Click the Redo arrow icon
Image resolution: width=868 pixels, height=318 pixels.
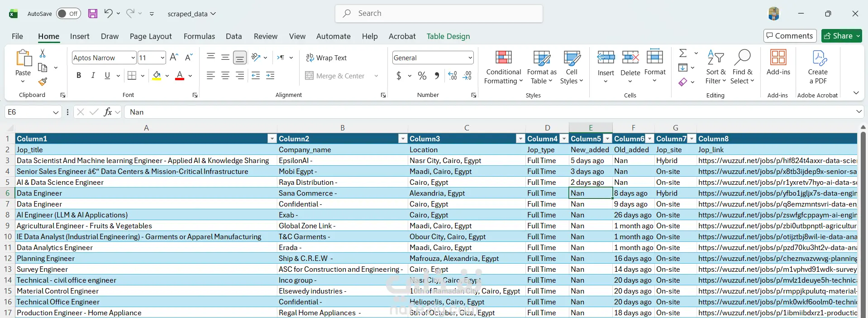click(x=130, y=14)
